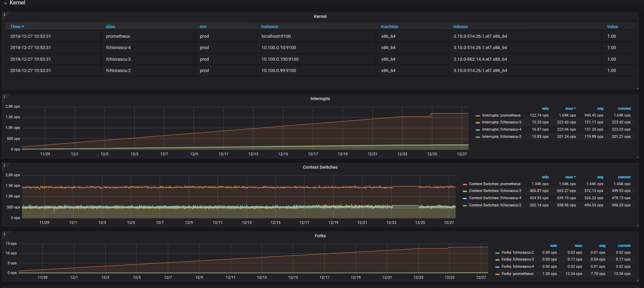Sort Interrupts legend by max
Screen dimensions: 644x288
[570, 108]
